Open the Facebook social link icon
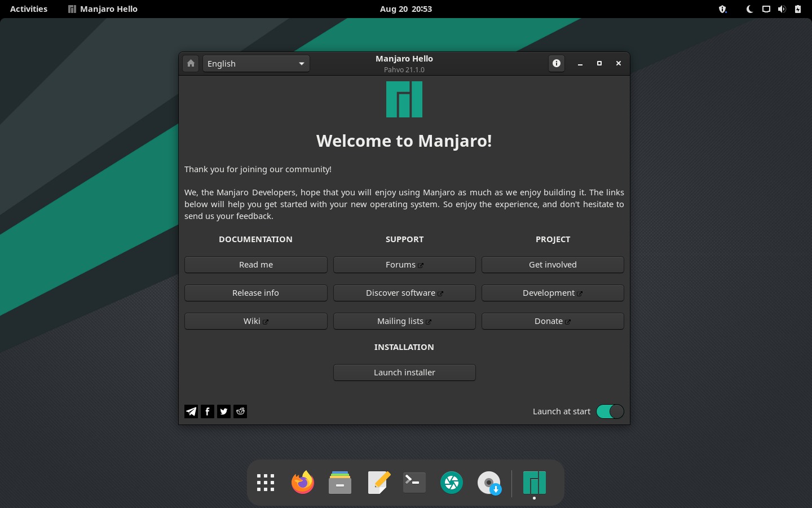812x508 pixels. (208, 411)
